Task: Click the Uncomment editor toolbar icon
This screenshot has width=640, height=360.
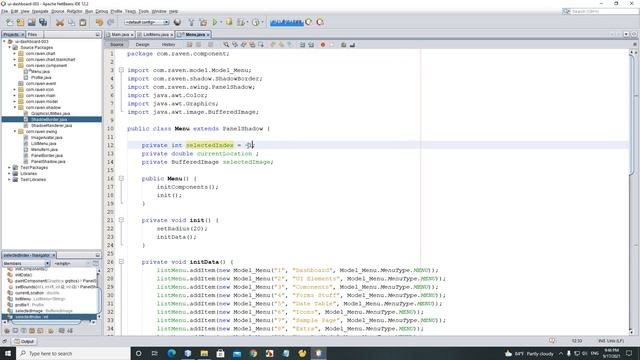Action: pos(352,44)
